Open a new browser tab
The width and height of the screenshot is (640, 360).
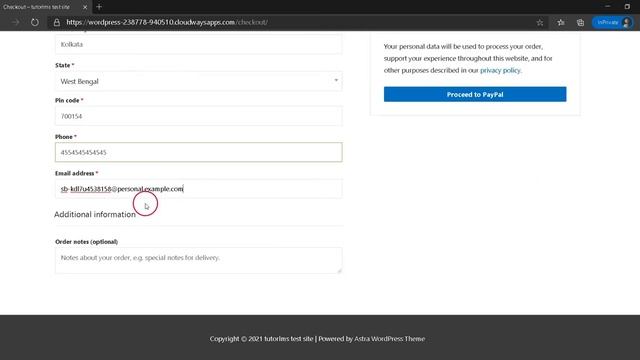(x=99, y=7)
